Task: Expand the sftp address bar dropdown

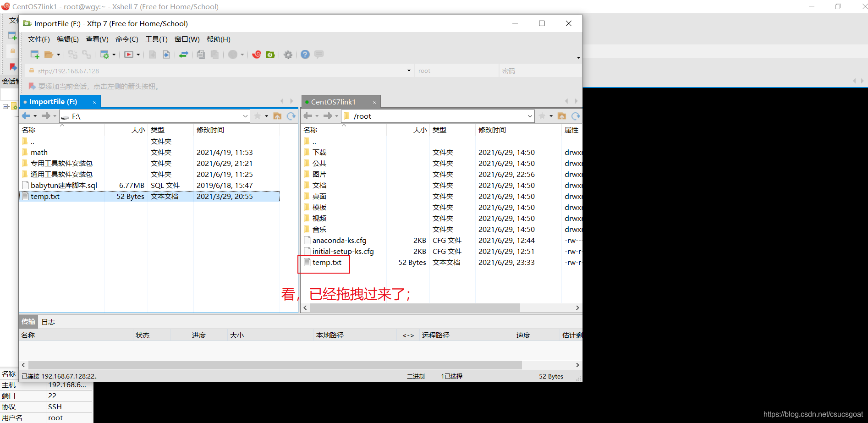Action: 408,71
